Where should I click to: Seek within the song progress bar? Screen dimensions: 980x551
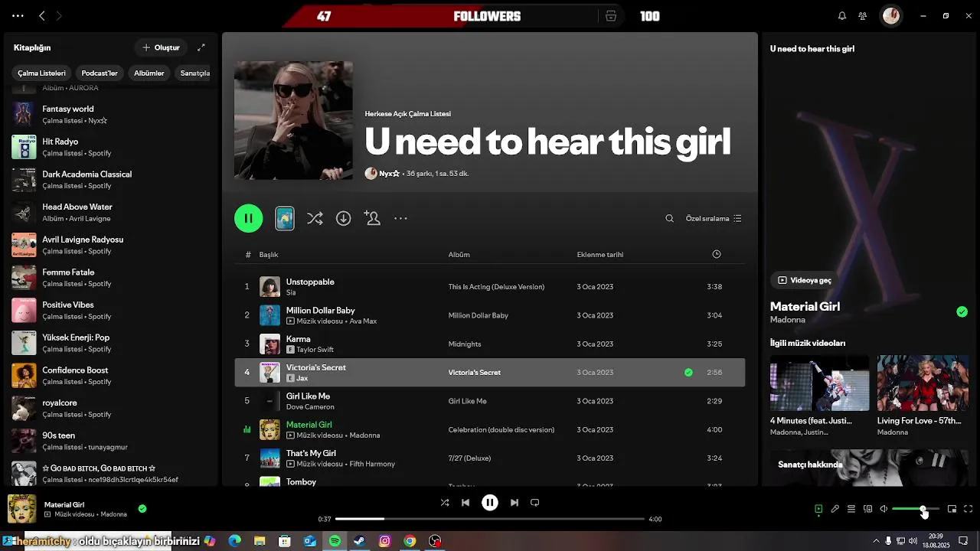coord(490,519)
